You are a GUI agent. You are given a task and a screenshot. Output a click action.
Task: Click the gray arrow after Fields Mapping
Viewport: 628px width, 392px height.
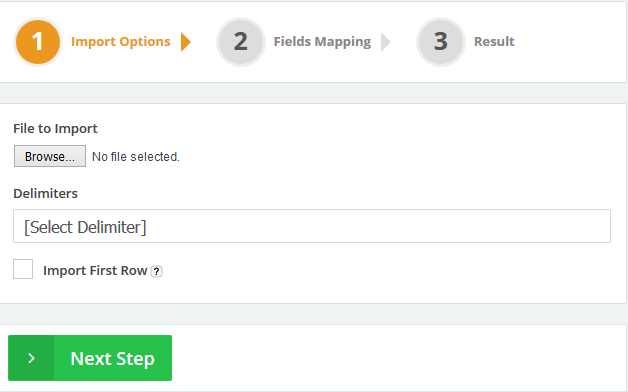pyautogui.click(x=386, y=42)
